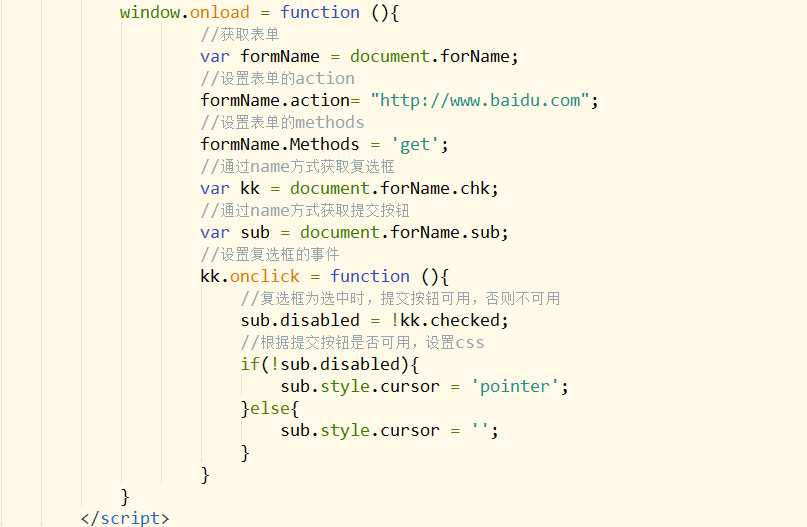Click the line sub.style.cursor = '';

pyautogui.click(x=390, y=430)
